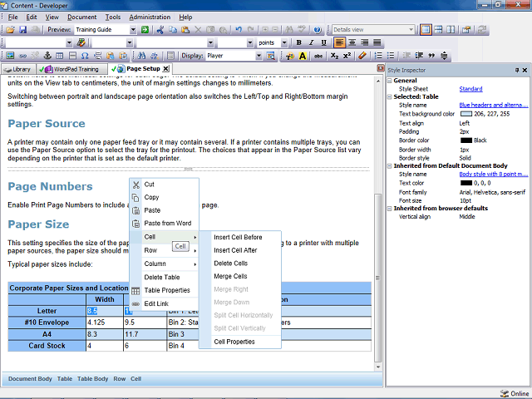Toggle Bold formatting
Screen dimensions: 532x399
[x=298, y=42]
